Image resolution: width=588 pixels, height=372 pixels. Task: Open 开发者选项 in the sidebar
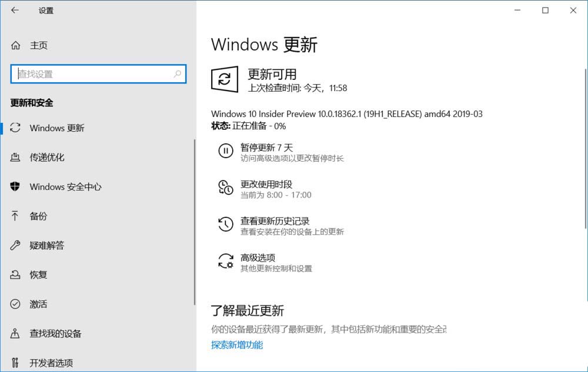pos(53,363)
